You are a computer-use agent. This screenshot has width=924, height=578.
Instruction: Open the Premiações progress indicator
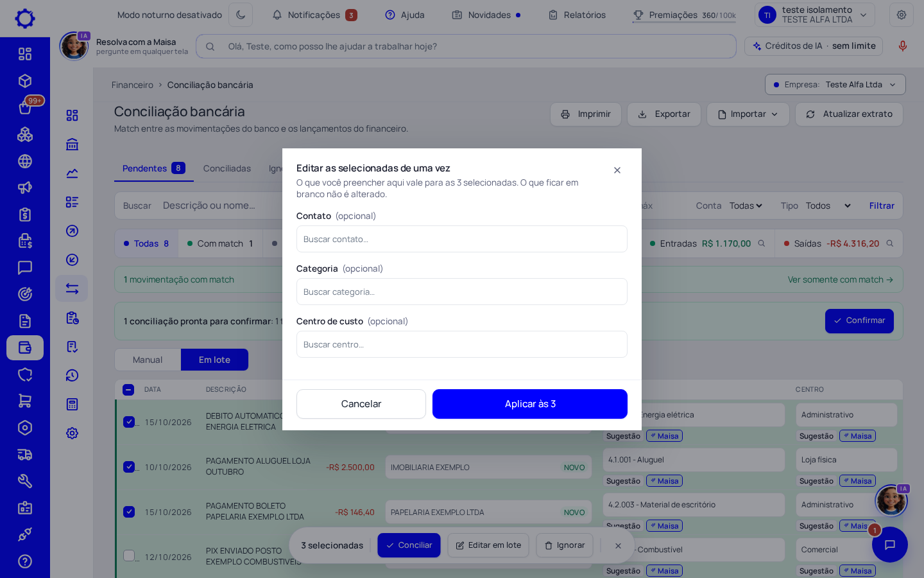click(684, 15)
